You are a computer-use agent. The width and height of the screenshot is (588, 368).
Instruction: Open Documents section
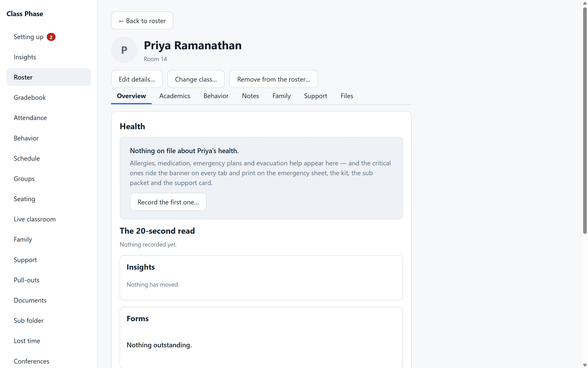coord(49,300)
